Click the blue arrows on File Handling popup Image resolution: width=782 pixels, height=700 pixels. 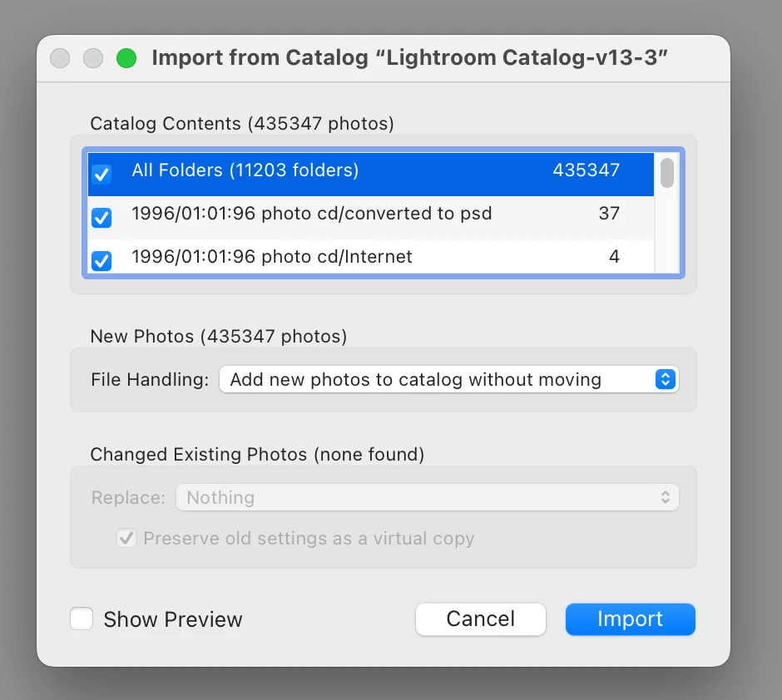666,380
